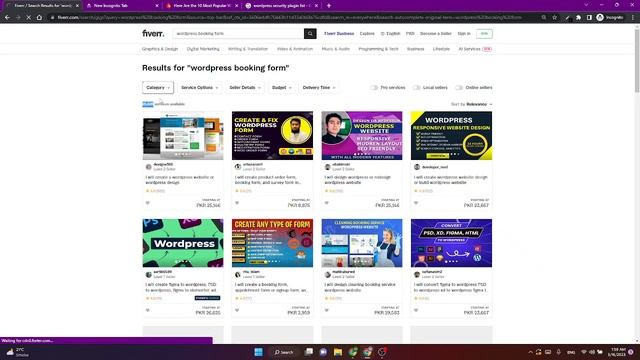
Task: Open the English language selector
Action: pyautogui.click(x=391, y=33)
